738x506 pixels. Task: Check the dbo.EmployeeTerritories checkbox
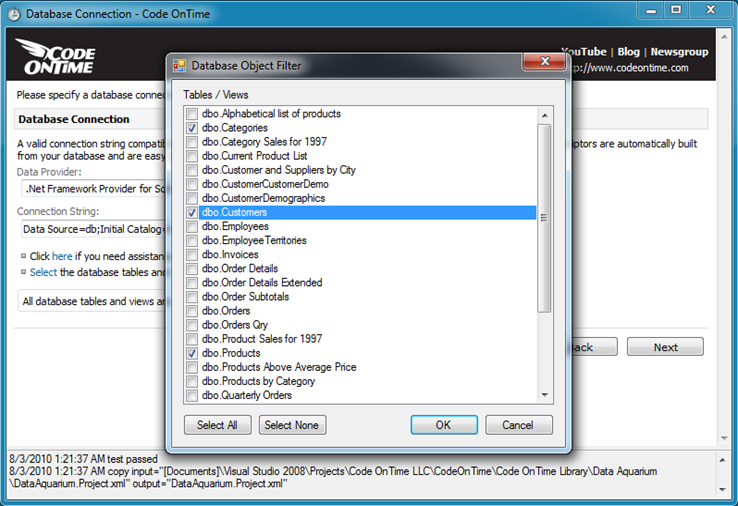tap(192, 241)
